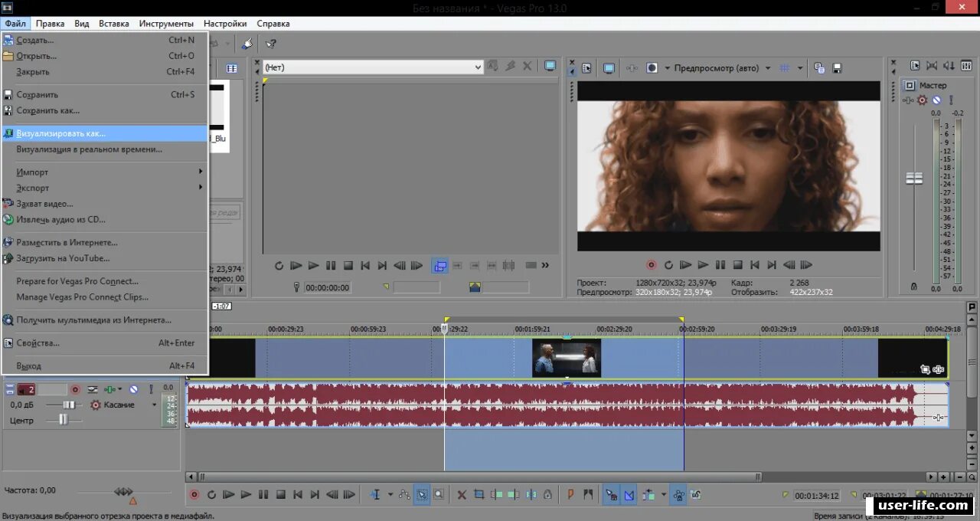
Task: Click the video preview external monitor icon
Action: click(609, 68)
